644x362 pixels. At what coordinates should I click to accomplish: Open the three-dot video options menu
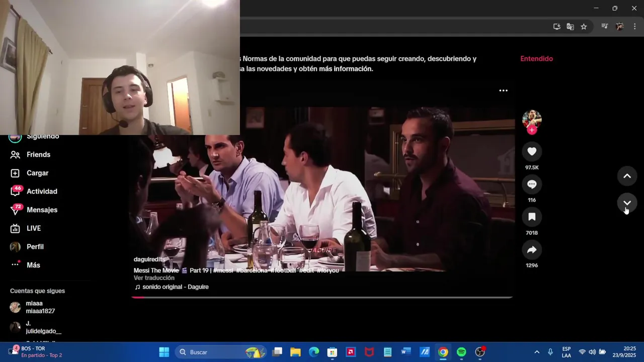point(503,90)
